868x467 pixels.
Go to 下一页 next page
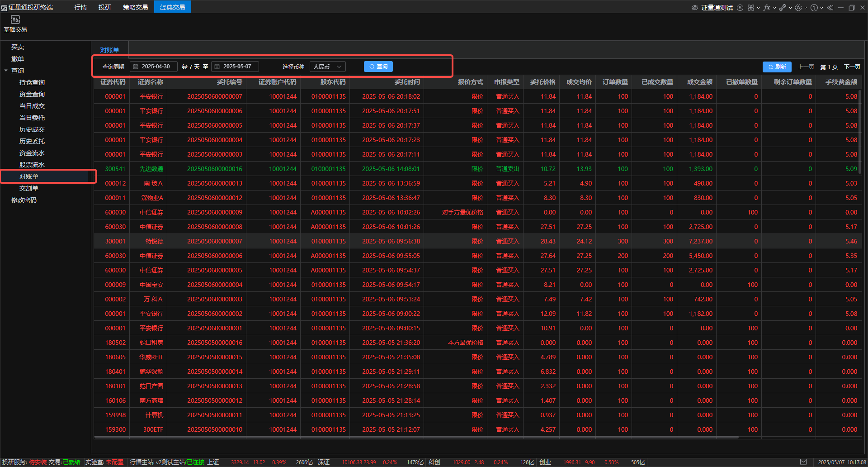click(852, 67)
